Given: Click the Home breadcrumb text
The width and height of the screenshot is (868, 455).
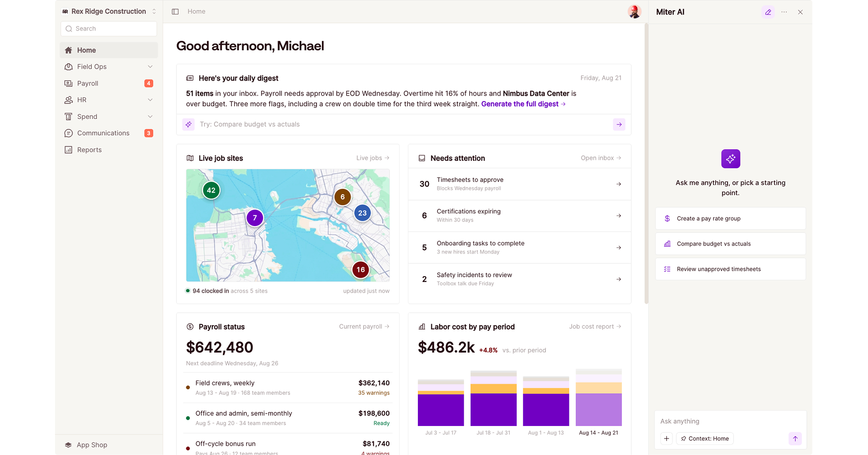Looking at the screenshot, I should [x=196, y=12].
